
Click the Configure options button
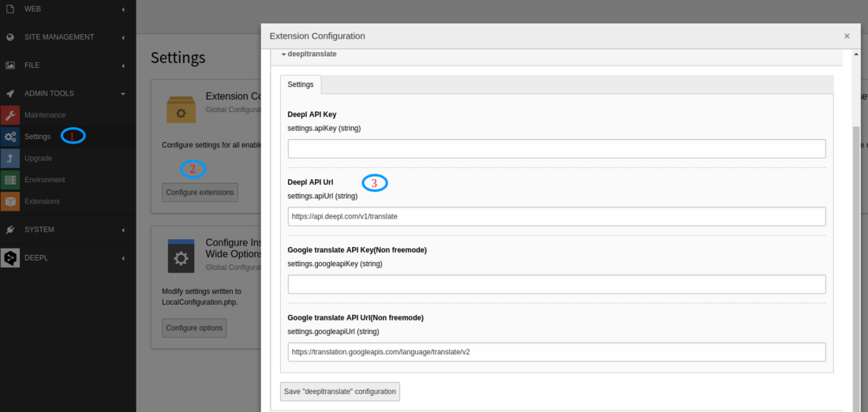pyautogui.click(x=194, y=328)
